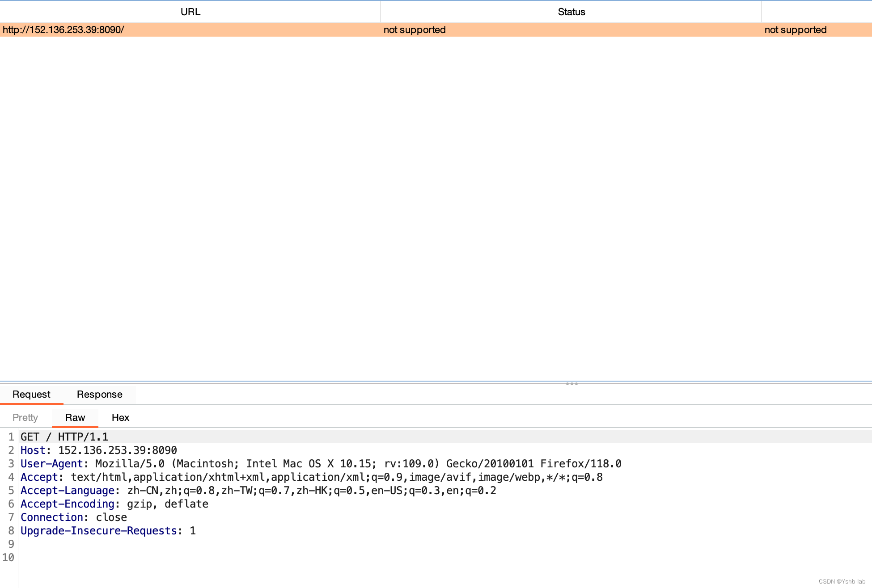Click the splitter handle between panels
Image resolution: width=872 pixels, height=588 pixels.
pyautogui.click(x=572, y=384)
